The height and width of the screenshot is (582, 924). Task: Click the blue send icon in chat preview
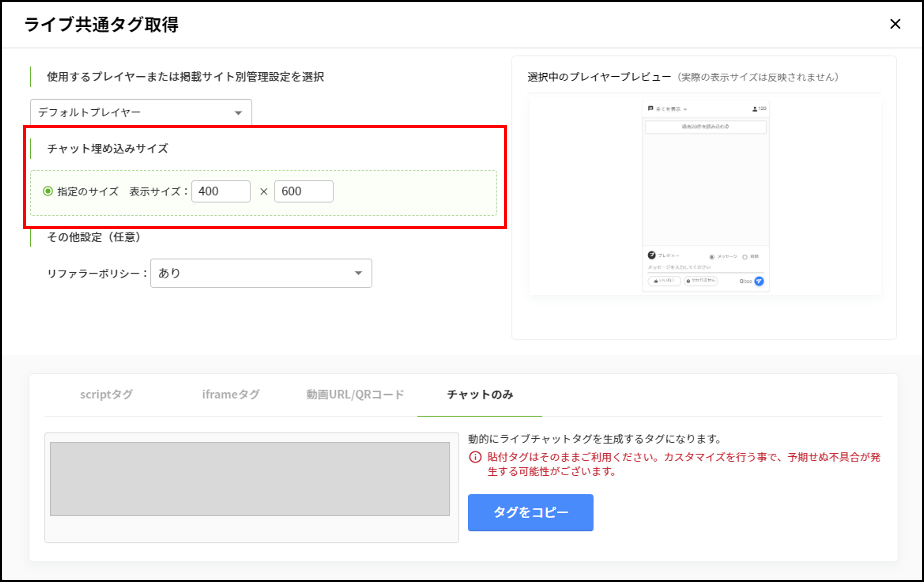pyautogui.click(x=759, y=281)
